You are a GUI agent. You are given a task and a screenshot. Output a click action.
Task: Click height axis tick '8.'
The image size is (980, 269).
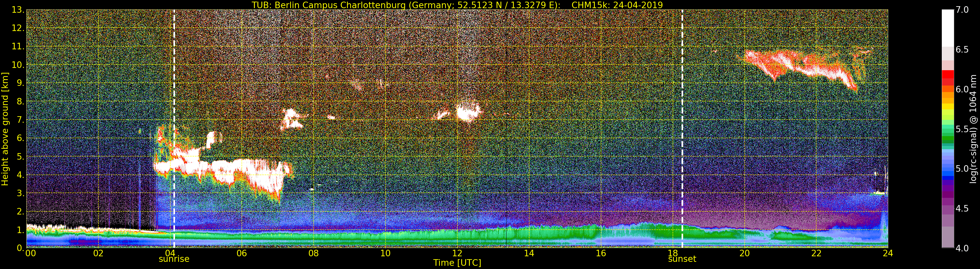click(x=20, y=102)
